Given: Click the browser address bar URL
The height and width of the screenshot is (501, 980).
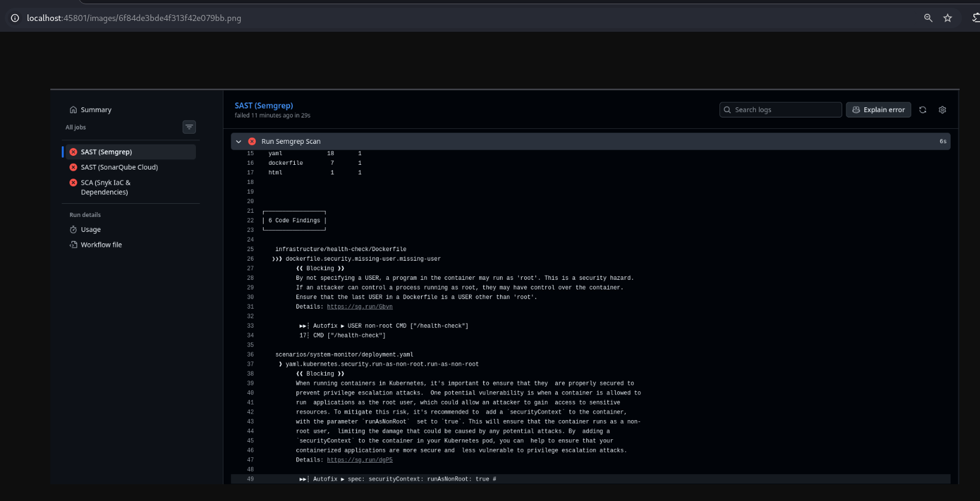Looking at the screenshot, I should point(134,18).
